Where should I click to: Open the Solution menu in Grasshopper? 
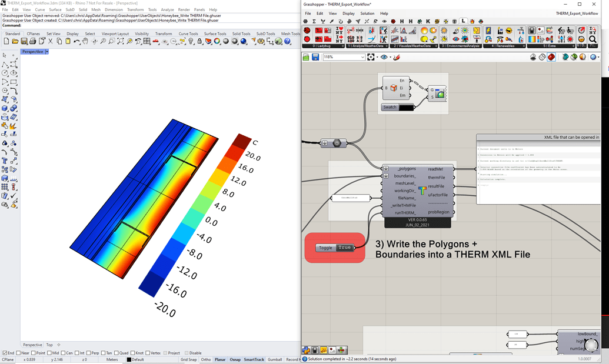pos(367,13)
